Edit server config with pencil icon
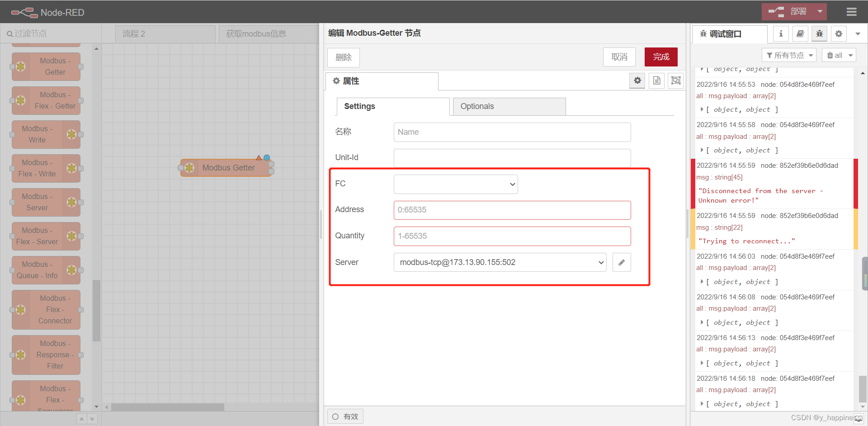The width and height of the screenshot is (868, 426). click(622, 262)
